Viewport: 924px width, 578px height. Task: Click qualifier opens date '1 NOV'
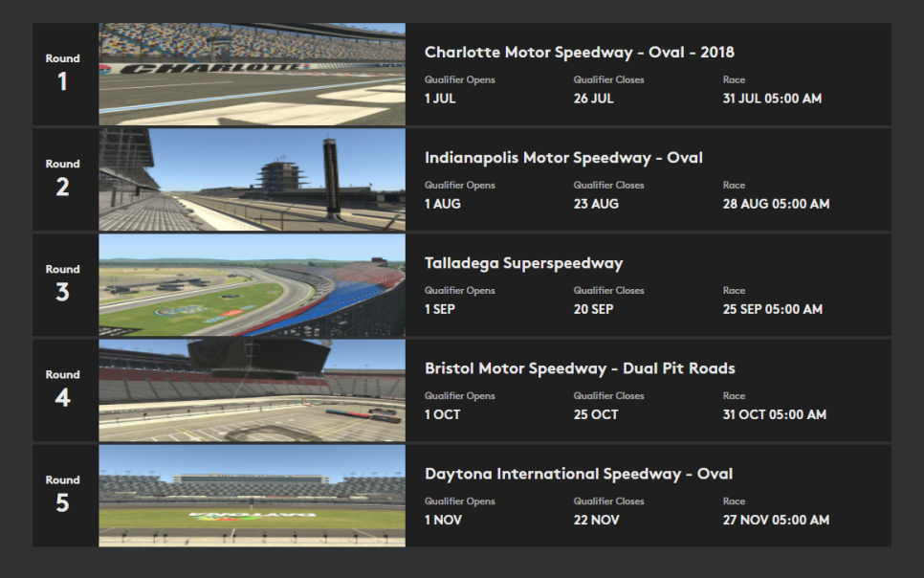443,521
